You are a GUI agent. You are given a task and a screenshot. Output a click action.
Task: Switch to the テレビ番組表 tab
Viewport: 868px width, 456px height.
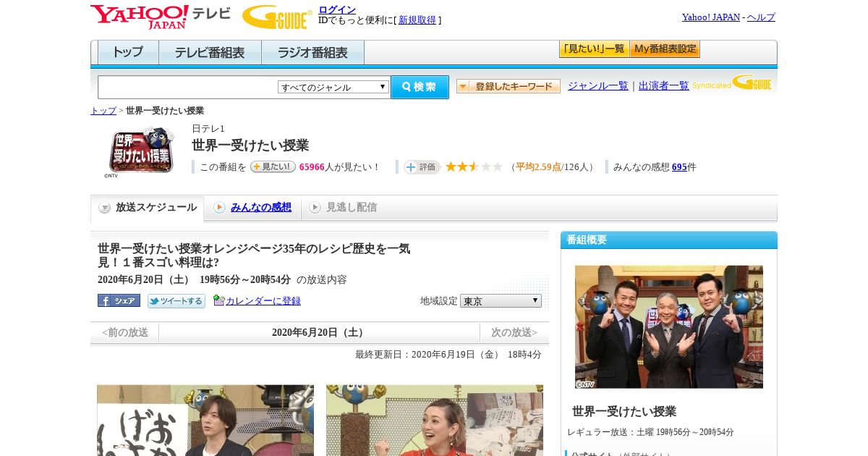click(x=210, y=53)
